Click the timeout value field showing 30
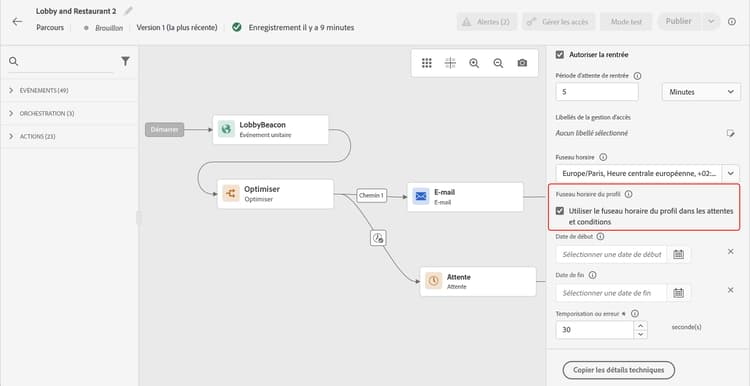This screenshot has width=750, height=386. pyautogui.click(x=595, y=330)
